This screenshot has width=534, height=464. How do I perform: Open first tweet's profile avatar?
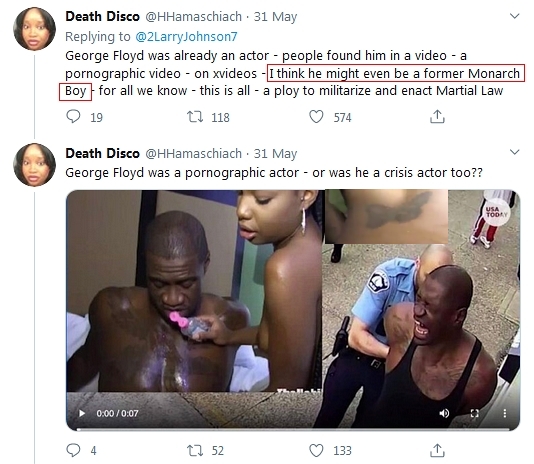coord(34,29)
